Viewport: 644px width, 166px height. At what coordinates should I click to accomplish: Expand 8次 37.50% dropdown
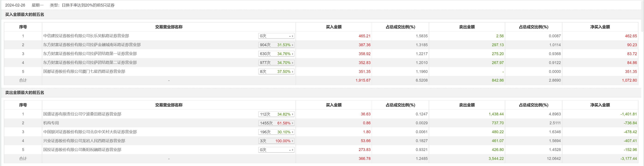pos(276,72)
